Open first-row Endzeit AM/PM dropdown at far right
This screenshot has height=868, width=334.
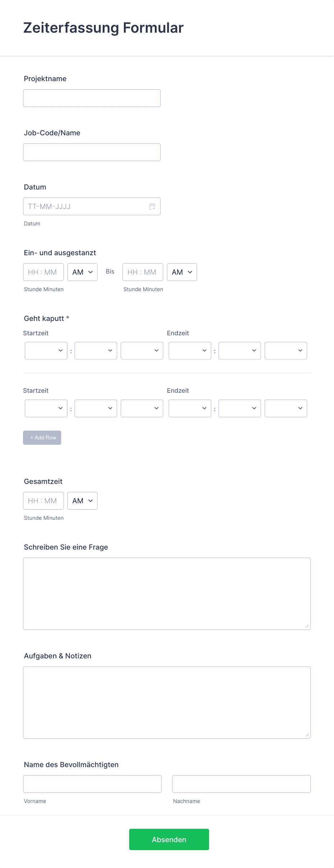(286, 351)
